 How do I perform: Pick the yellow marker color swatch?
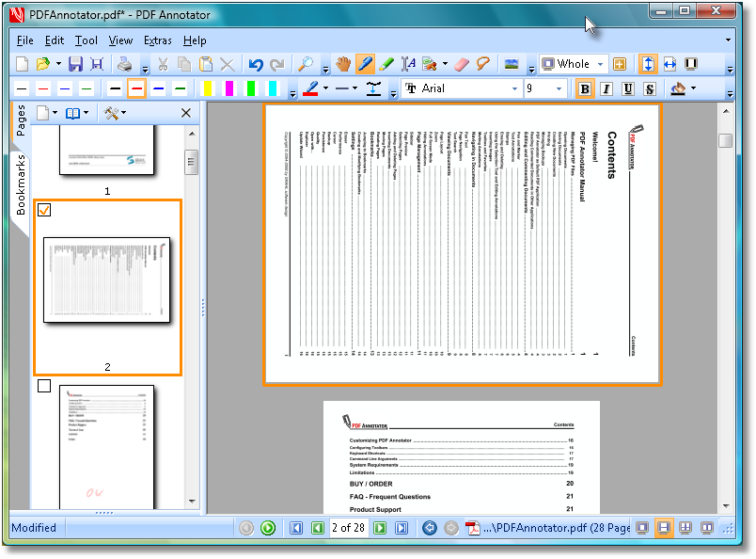click(x=208, y=88)
